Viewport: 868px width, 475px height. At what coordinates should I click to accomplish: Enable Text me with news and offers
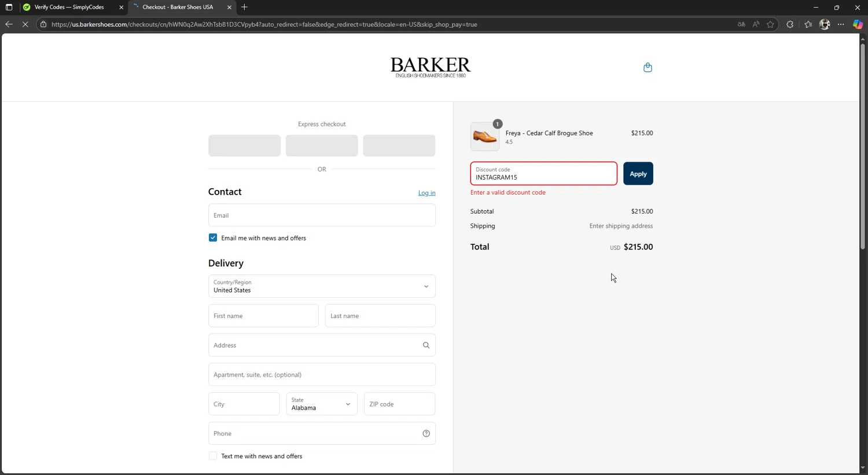tap(213, 456)
